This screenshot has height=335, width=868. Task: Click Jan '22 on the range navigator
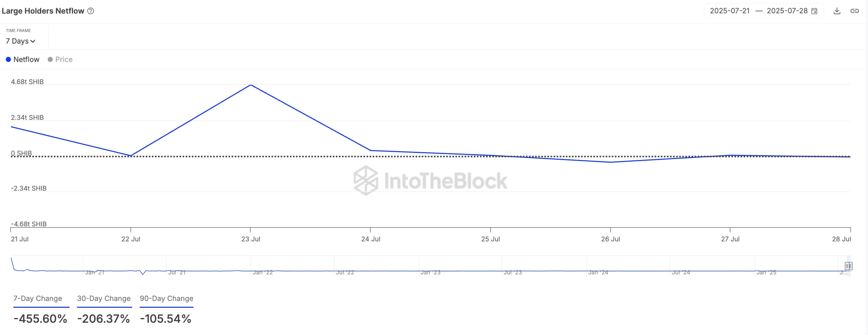pyautogui.click(x=263, y=272)
